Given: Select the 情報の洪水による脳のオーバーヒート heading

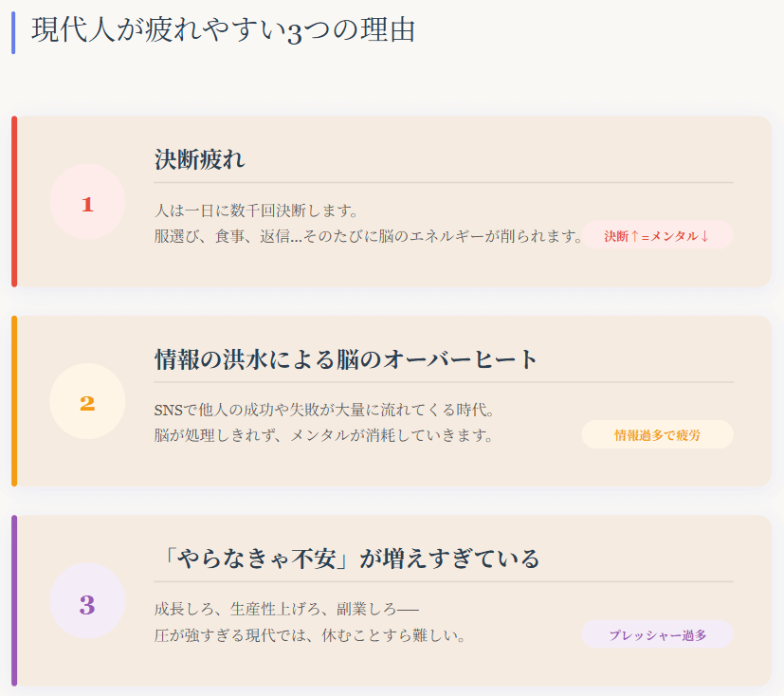Looking at the screenshot, I should click(x=346, y=359).
